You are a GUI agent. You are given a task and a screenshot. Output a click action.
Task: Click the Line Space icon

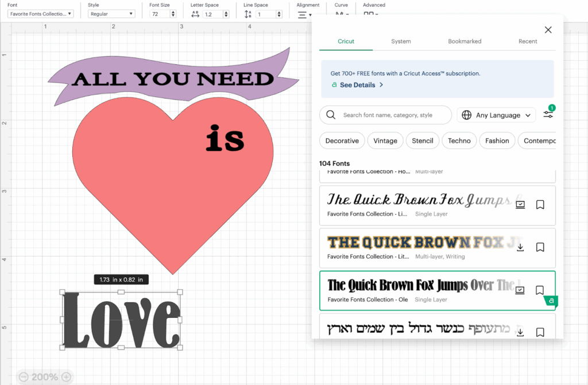(x=248, y=14)
